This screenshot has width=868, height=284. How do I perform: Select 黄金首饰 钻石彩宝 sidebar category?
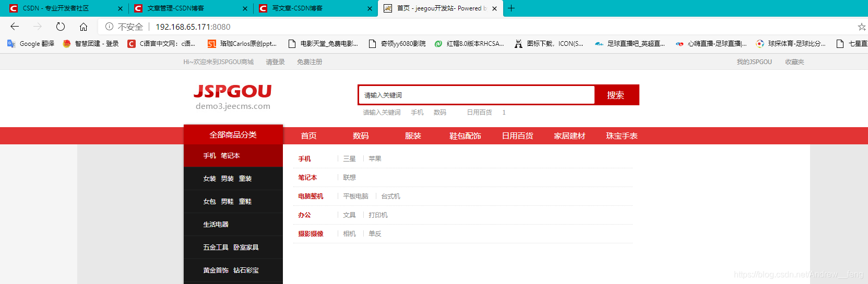tap(233, 270)
